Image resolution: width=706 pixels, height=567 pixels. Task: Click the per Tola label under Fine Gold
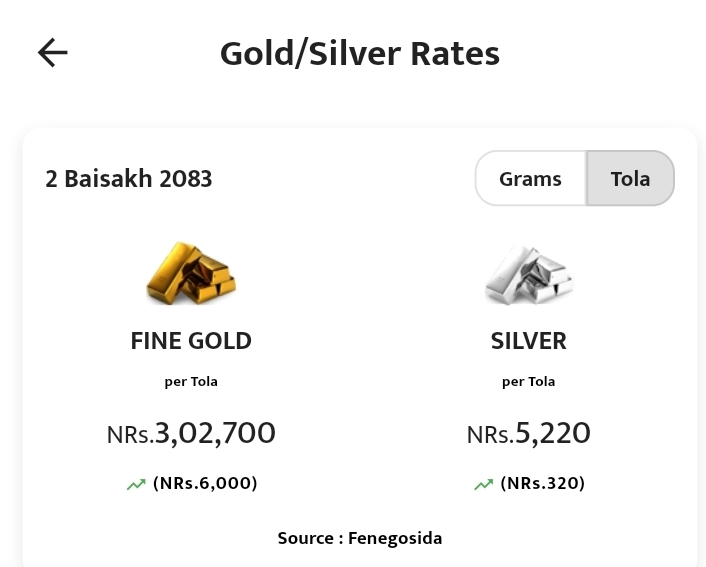coord(191,382)
